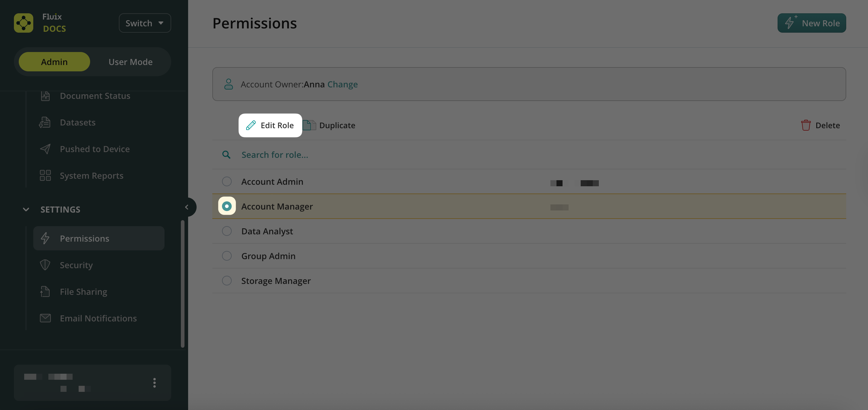Screen dimensions: 868x410
Task: Click the New Role button
Action: [x=811, y=23]
